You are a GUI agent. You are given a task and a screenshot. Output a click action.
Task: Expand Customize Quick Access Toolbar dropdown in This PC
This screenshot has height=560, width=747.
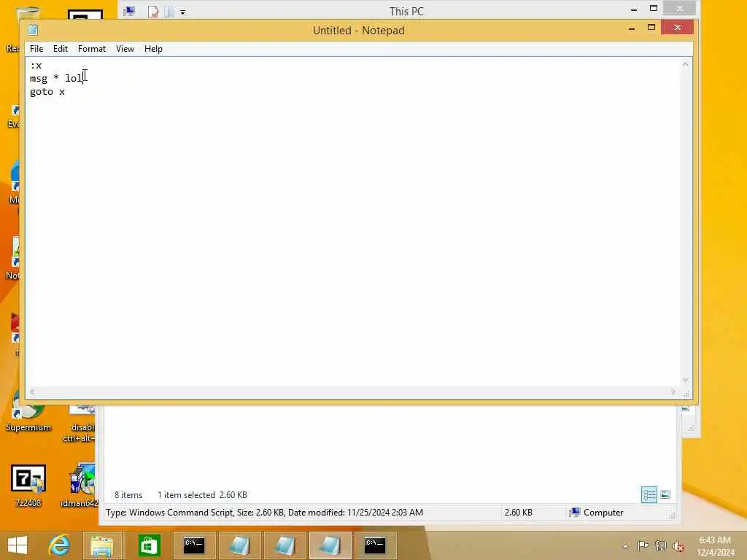pyautogui.click(x=182, y=12)
